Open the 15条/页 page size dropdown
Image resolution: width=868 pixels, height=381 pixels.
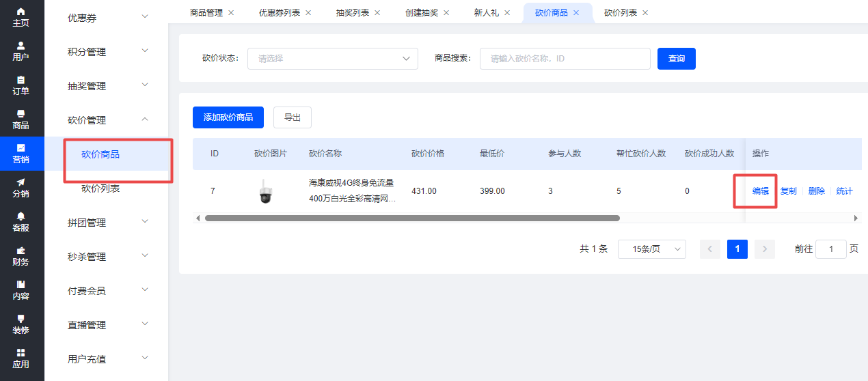(x=651, y=249)
